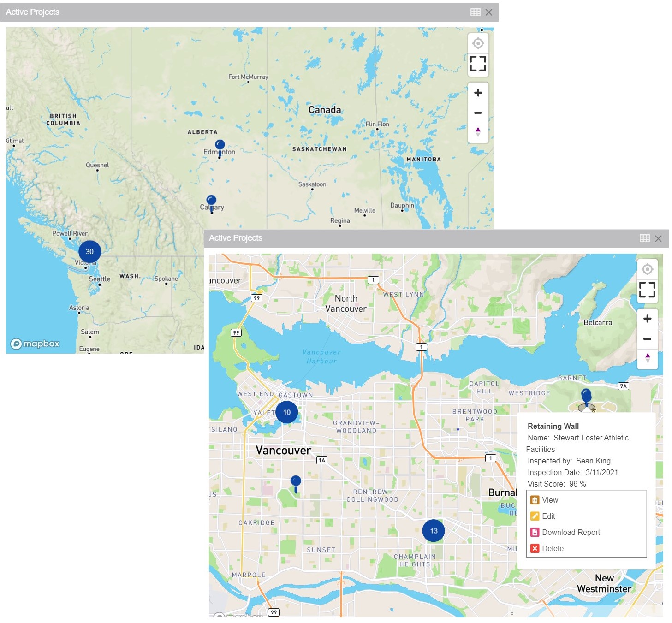Open table view icon in upper Active Projects panel

pos(475,12)
